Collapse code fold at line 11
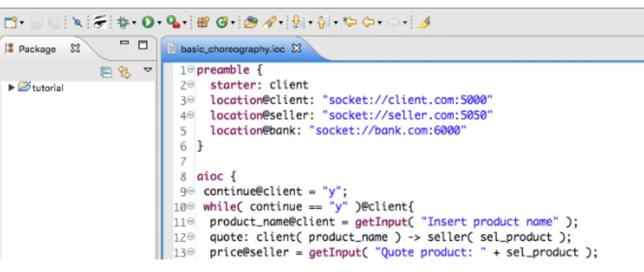This screenshot has height=272, width=644. (x=190, y=221)
